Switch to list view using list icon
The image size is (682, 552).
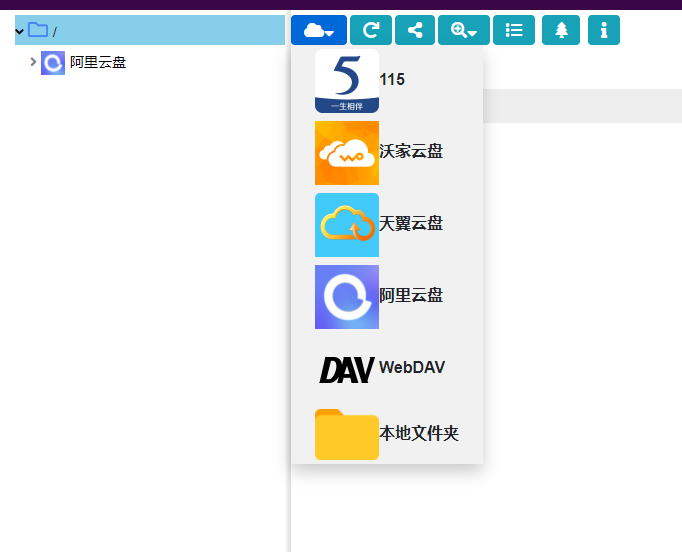pyautogui.click(x=513, y=30)
